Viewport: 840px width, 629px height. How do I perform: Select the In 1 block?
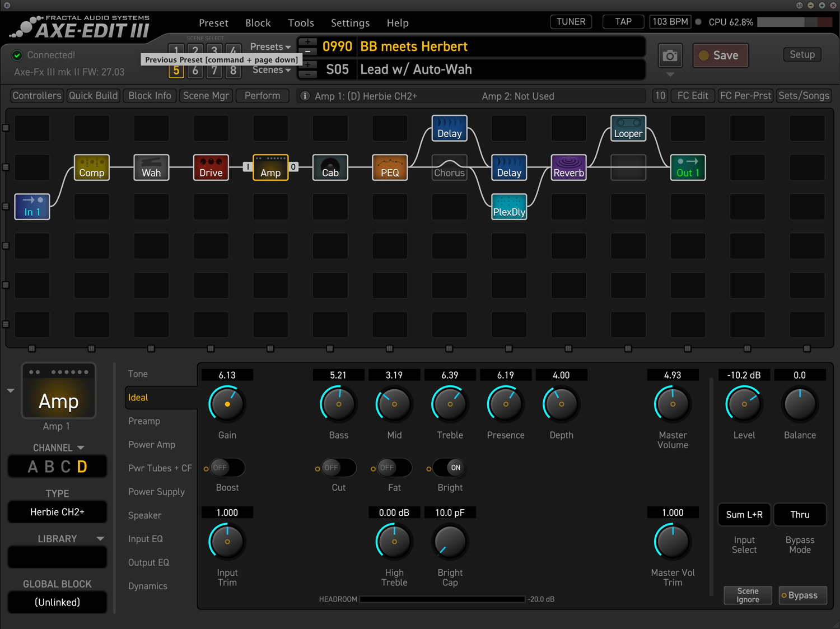[32, 207]
